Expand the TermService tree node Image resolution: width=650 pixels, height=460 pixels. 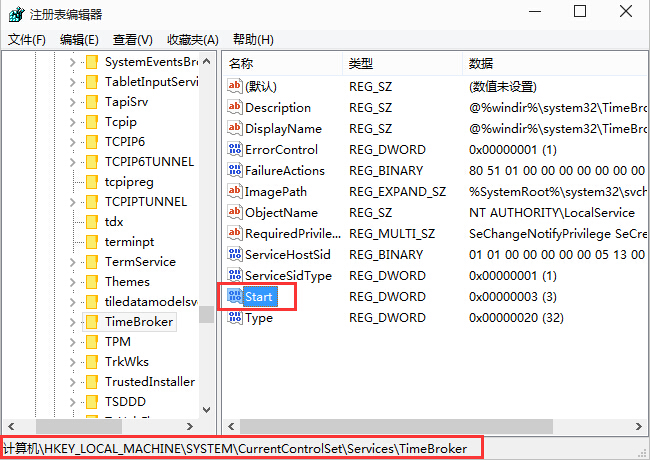73,262
